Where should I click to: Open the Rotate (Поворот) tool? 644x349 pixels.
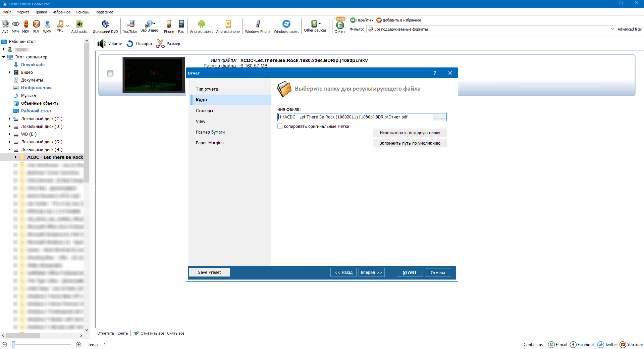tap(140, 44)
